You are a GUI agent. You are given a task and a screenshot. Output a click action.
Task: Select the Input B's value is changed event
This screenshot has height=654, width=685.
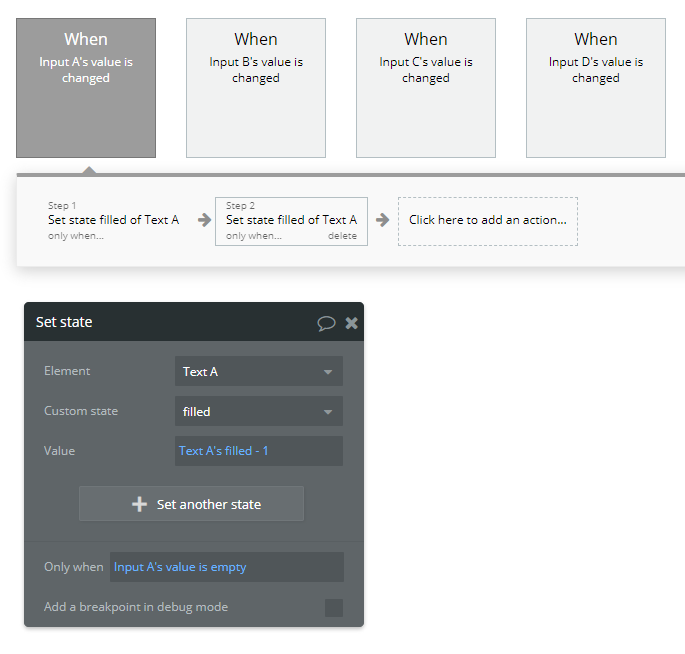pos(256,88)
